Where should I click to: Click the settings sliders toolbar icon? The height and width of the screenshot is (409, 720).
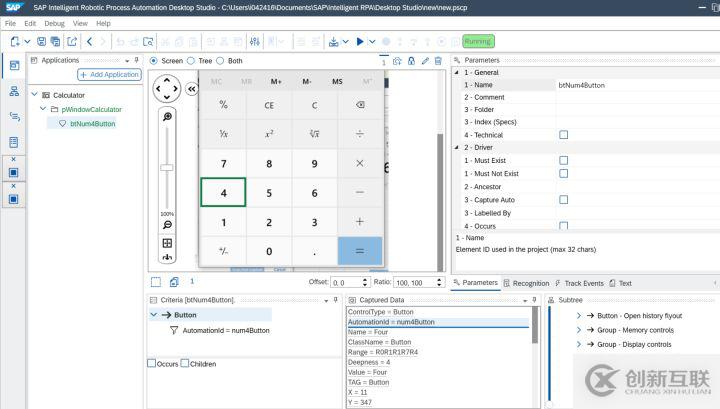pyautogui.click(x=255, y=42)
